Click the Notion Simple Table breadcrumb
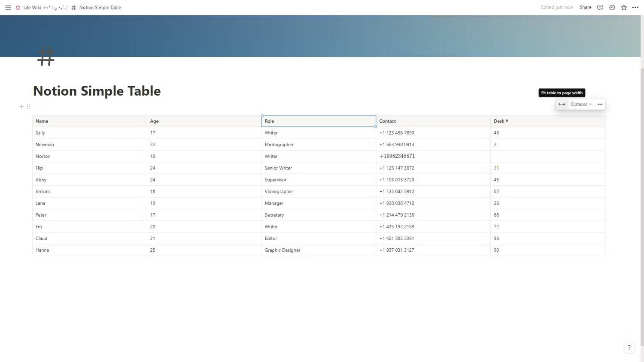The width and height of the screenshot is (644, 362). coord(100,8)
